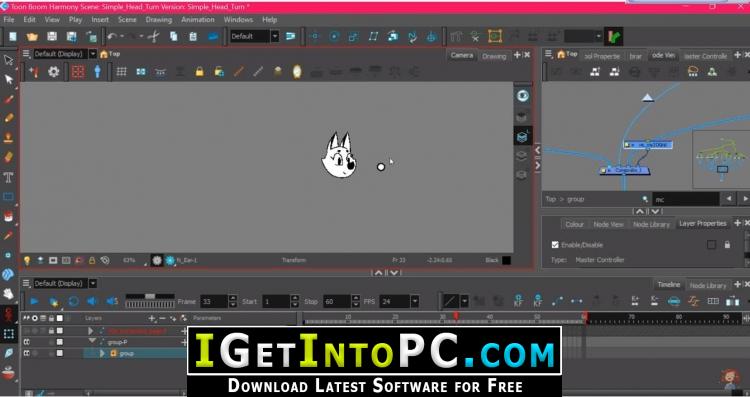Open the Animation menu
The image size is (750, 397).
[198, 20]
